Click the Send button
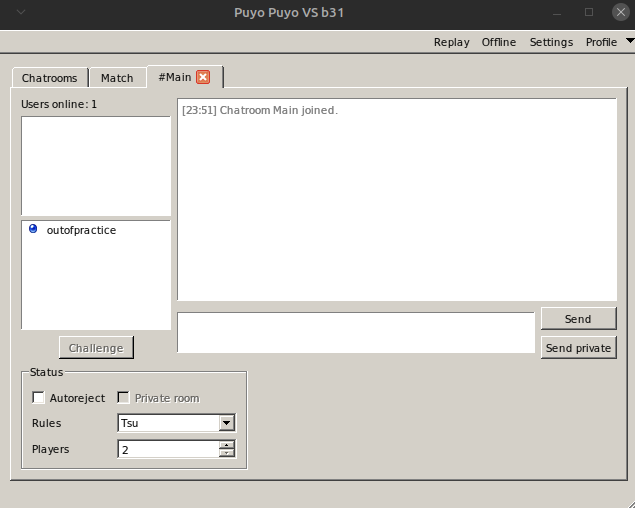 tap(578, 319)
